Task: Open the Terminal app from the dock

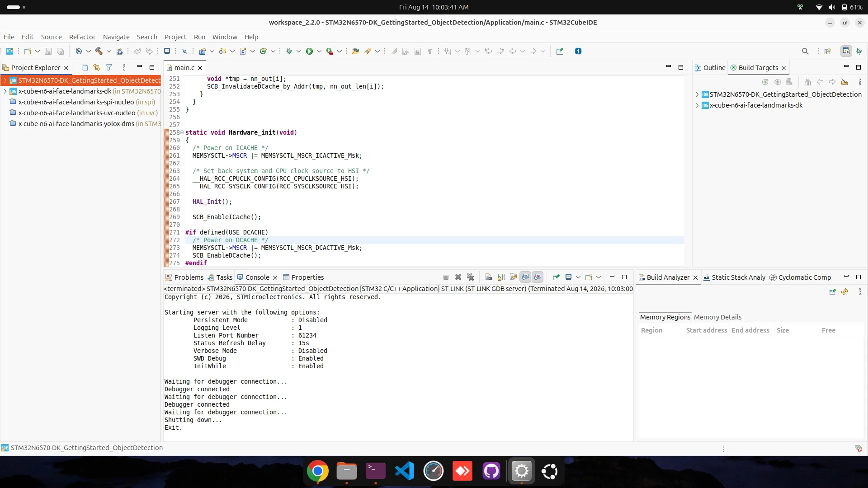Action: (376, 471)
